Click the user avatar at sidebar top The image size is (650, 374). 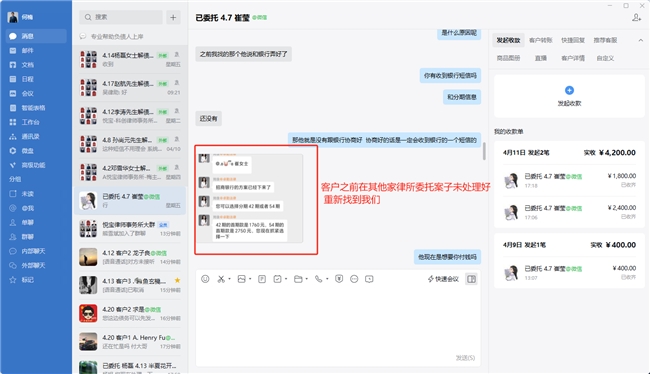pyautogui.click(x=13, y=17)
